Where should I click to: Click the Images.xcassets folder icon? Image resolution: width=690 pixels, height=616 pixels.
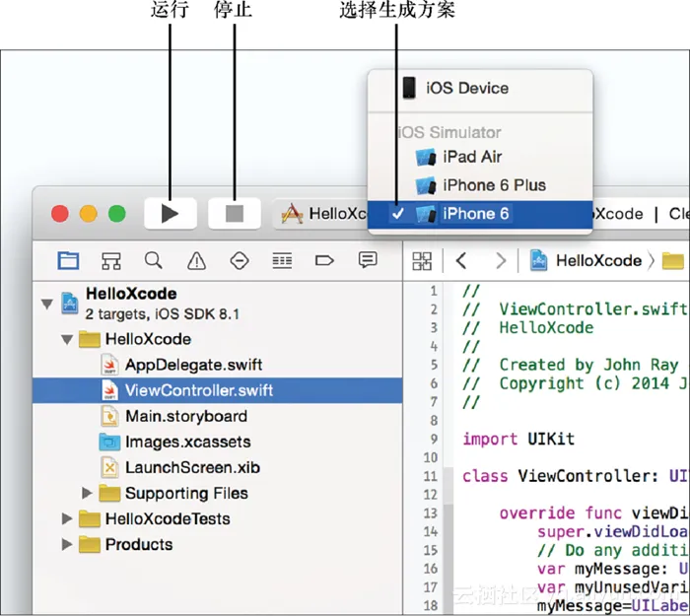(x=109, y=442)
